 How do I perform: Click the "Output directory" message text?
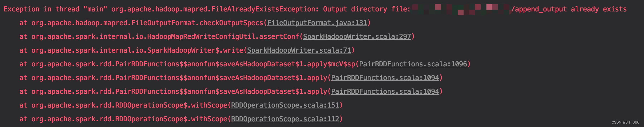(355, 9)
